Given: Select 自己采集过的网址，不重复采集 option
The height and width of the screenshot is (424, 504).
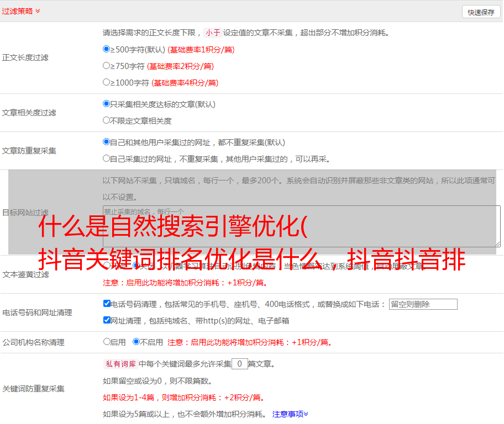Looking at the screenshot, I should point(106,158).
